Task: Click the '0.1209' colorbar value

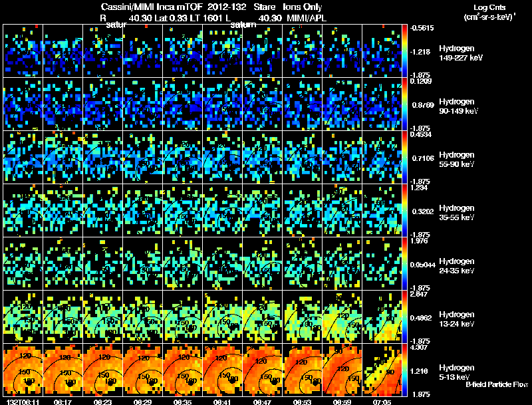Action: tap(421, 81)
